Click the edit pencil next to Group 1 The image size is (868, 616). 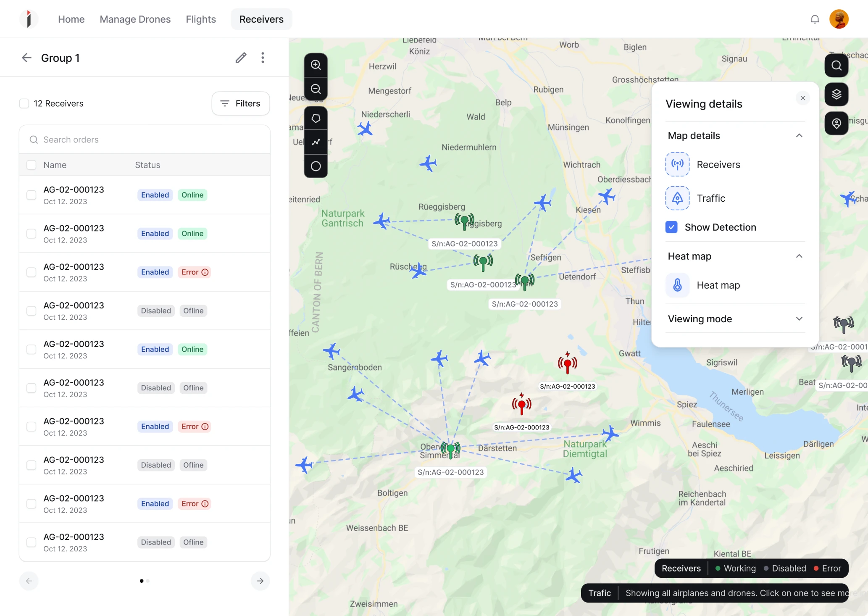point(241,58)
